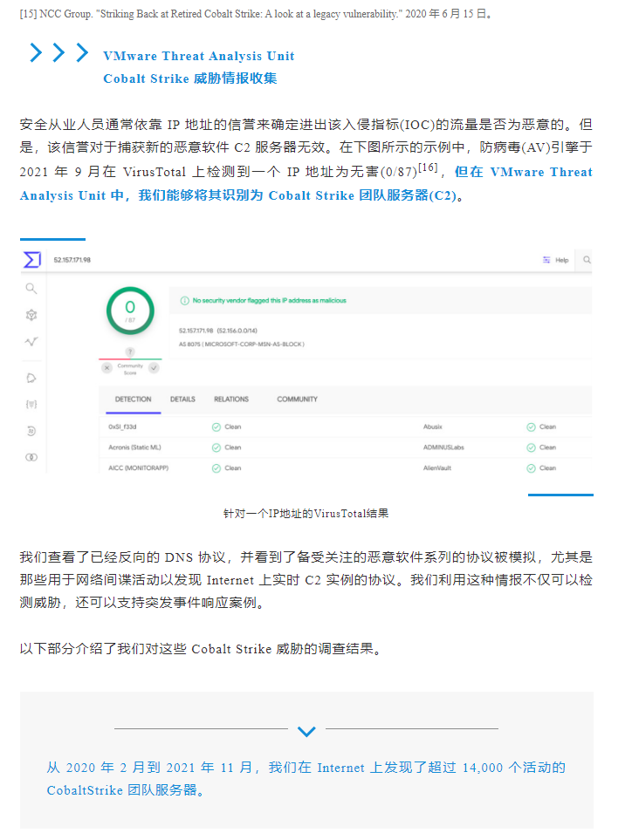The width and height of the screenshot is (632, 840).
Task: Click the info icon before 'No security vendor'
Action: click(x=184, y=301)
